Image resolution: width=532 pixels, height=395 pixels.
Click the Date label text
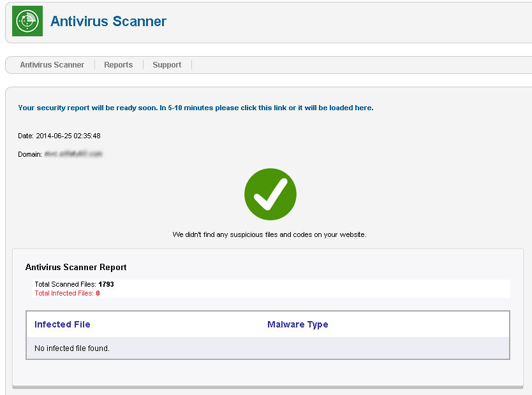pyautogui.click(x=26, y=136)
